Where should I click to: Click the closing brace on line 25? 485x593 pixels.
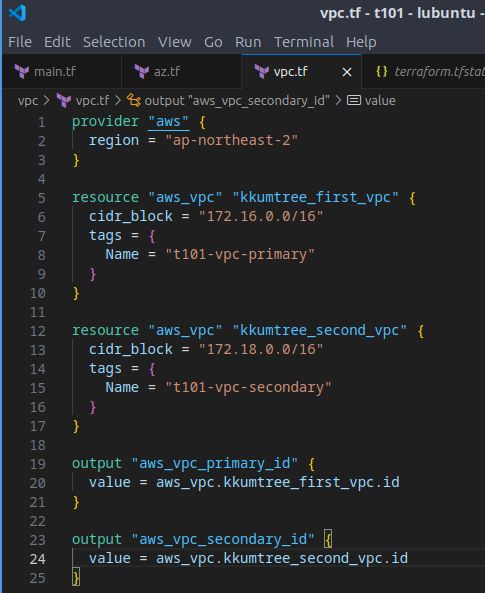(76, 578)
